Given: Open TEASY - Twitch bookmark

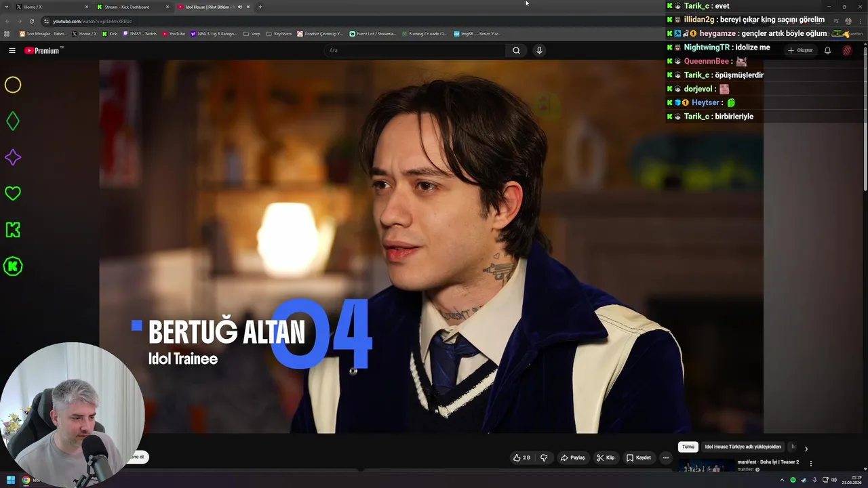Looking at the screenshot, I should tap(140, 33).
